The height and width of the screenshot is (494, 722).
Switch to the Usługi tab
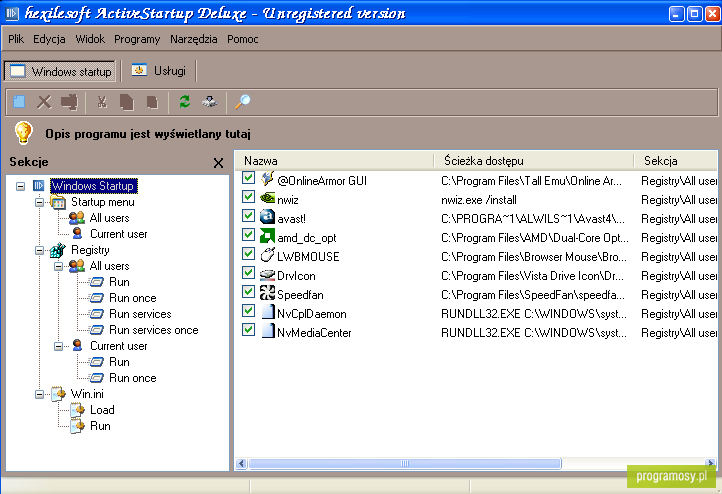click(159, 71)
